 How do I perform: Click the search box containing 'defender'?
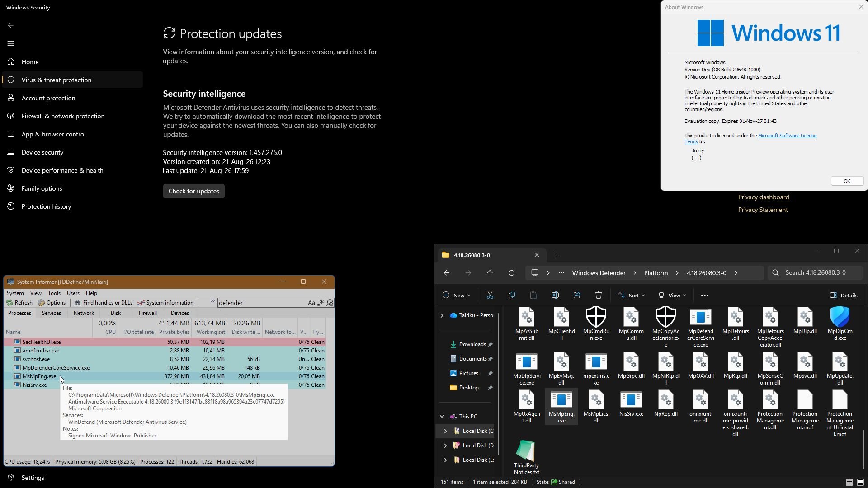click(261, 303)
